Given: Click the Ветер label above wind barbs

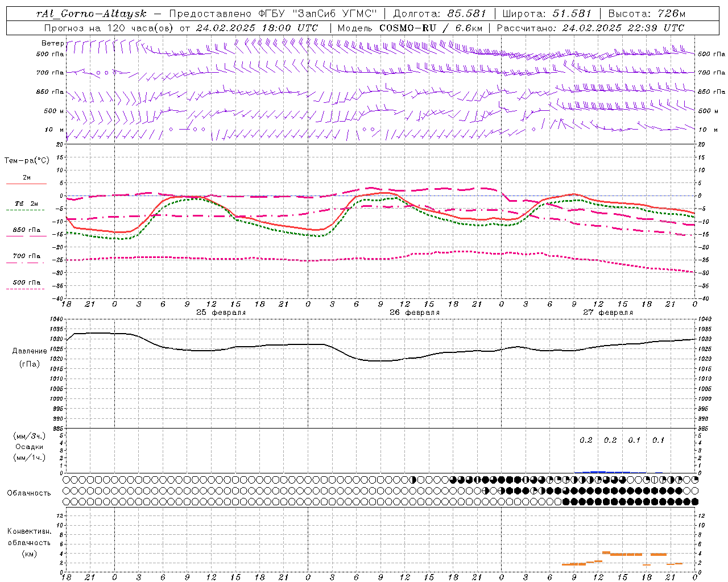Looking at the screenshot, I should [x=52, y=43].
